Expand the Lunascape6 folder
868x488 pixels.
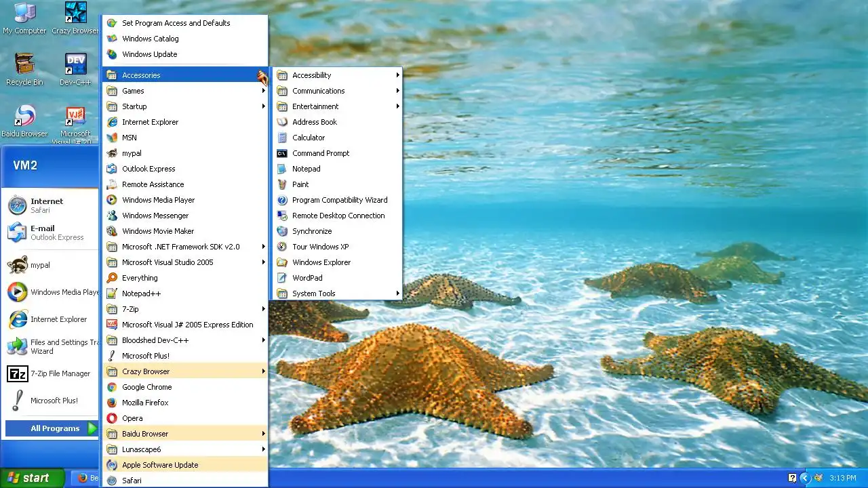point(185,449)
